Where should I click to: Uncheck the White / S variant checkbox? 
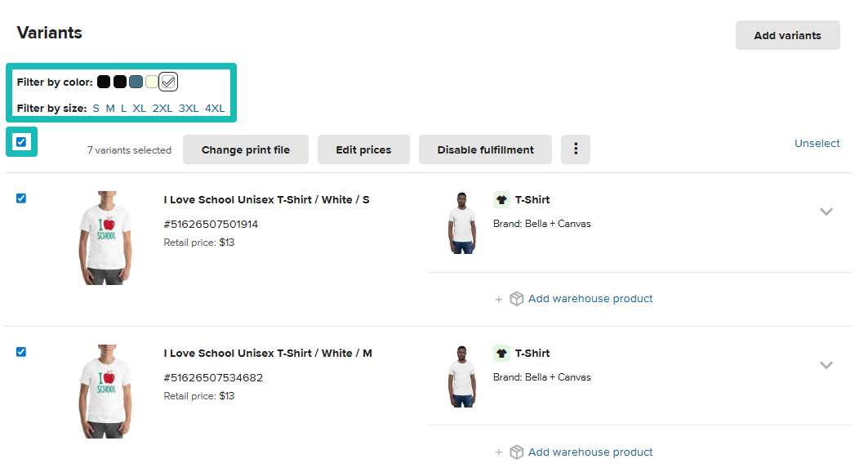[x=21, y=198]
